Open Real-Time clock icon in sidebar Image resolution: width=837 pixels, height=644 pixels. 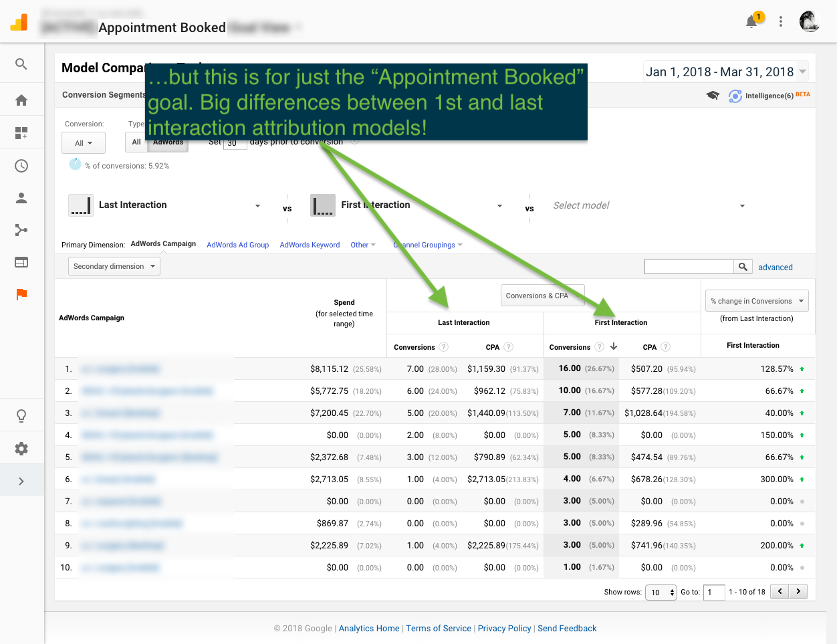21,166
